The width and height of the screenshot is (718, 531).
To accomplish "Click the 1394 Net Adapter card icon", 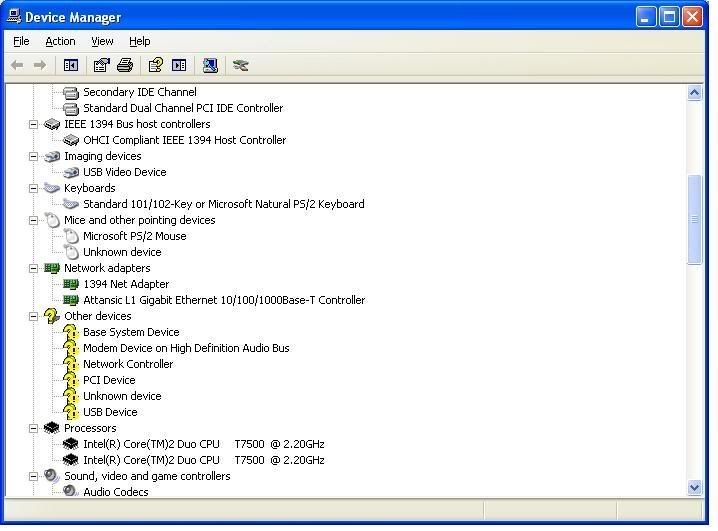I will [x=71, y=284].
